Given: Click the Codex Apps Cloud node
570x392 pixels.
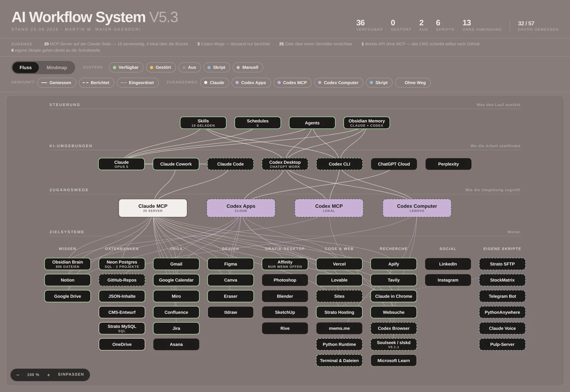Looking at the screenshot, I should 241,208.
